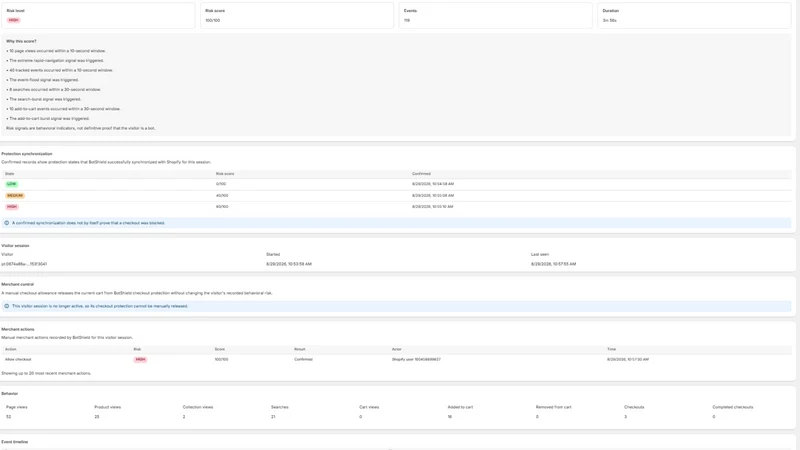Select the LOW state badge in the synchronization table

[x=11, y=184]
